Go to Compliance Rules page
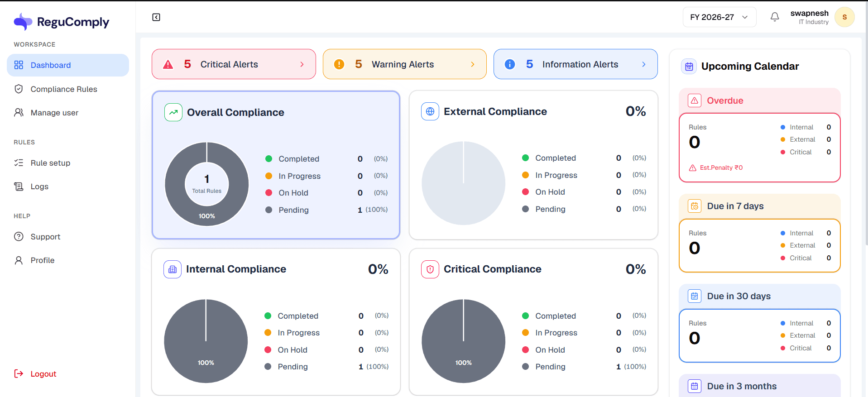The image size is (868, 397). click(x=68, y=89)
